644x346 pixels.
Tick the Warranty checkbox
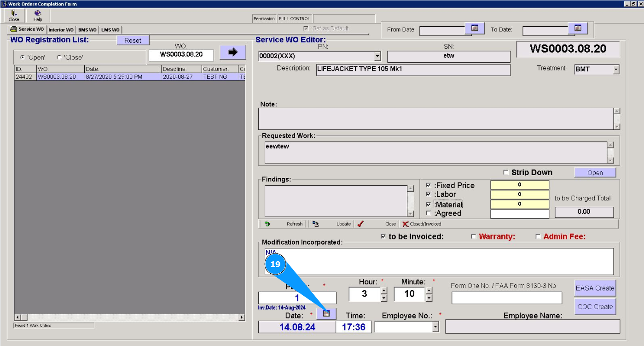pos(474,237)
